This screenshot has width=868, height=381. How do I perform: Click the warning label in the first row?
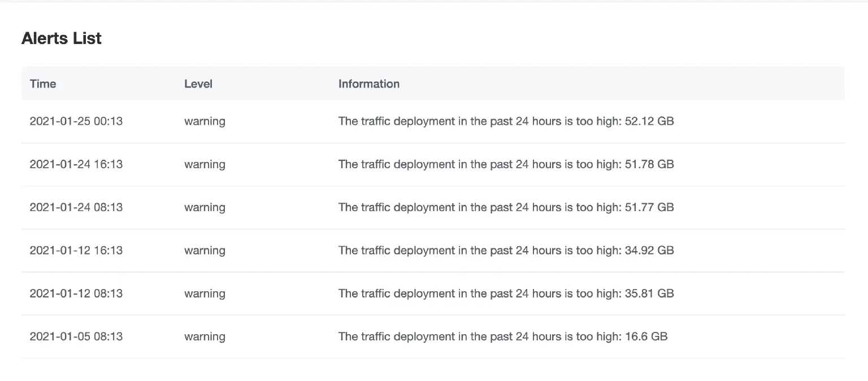(205, 121)
